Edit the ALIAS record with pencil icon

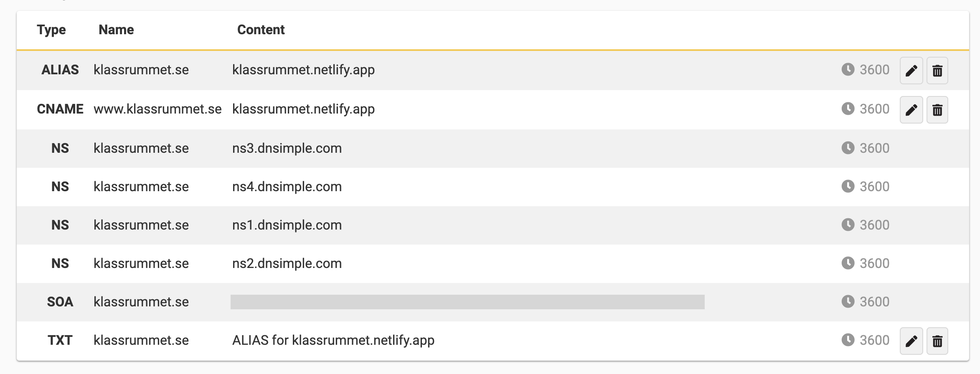click(911, 71)
